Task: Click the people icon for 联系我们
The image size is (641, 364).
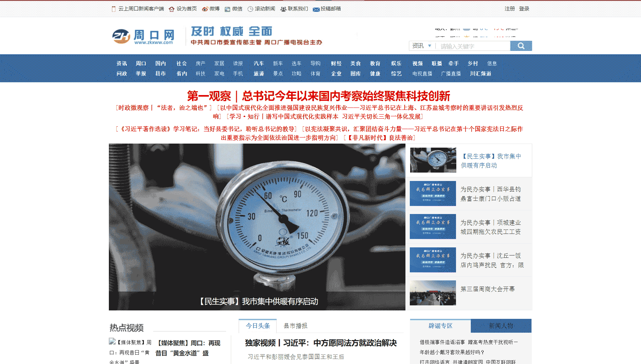Action: tap(283, 9)
